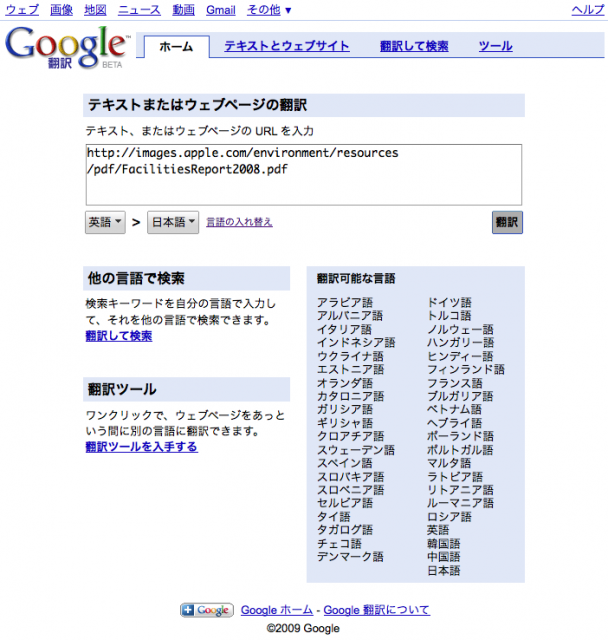
Task: Click ブルガリア語 in the language list
Action: click(460, 396)
